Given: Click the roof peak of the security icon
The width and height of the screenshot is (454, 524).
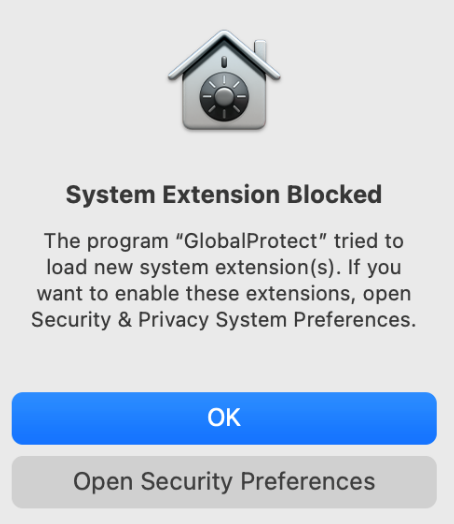Looking at the screenshot, I should pyautogui.click(x=224, y=35).
